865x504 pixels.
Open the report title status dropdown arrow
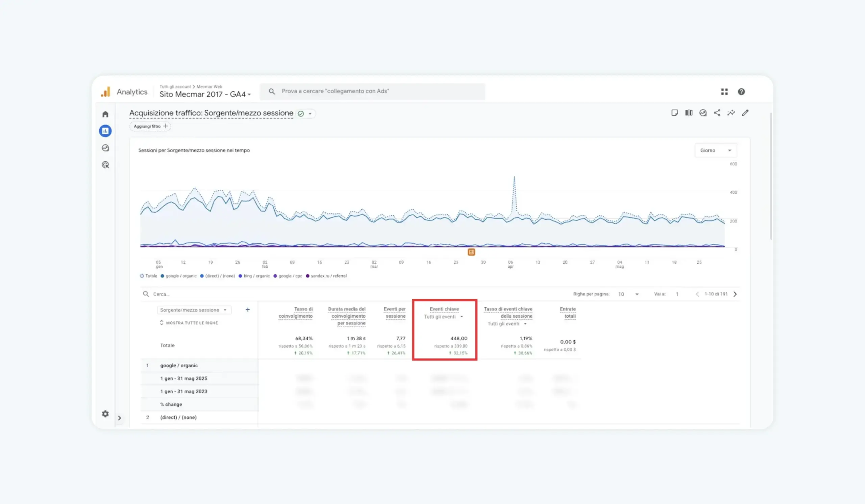pos(310,114)
